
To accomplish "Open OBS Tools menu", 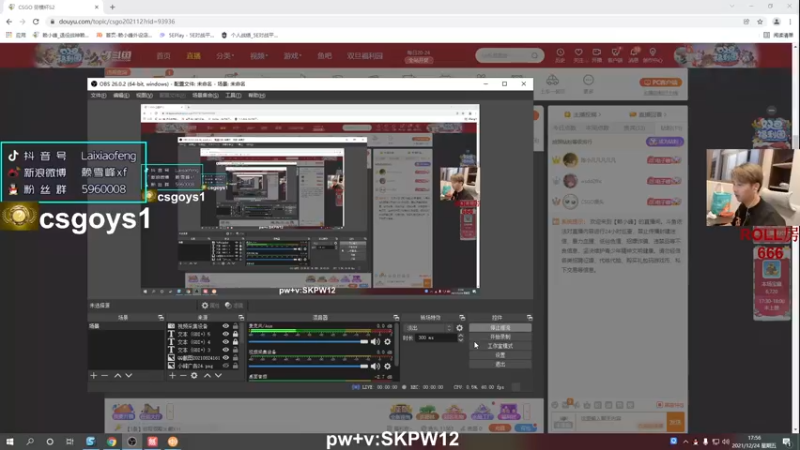I will [233, 95].
